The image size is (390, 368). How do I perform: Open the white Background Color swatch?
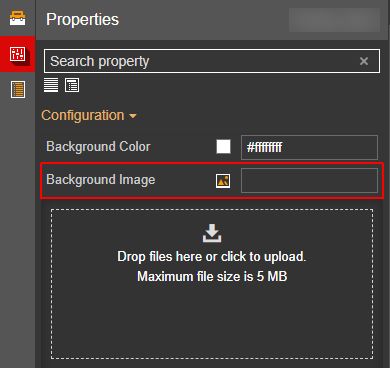[x=223, y=146]
